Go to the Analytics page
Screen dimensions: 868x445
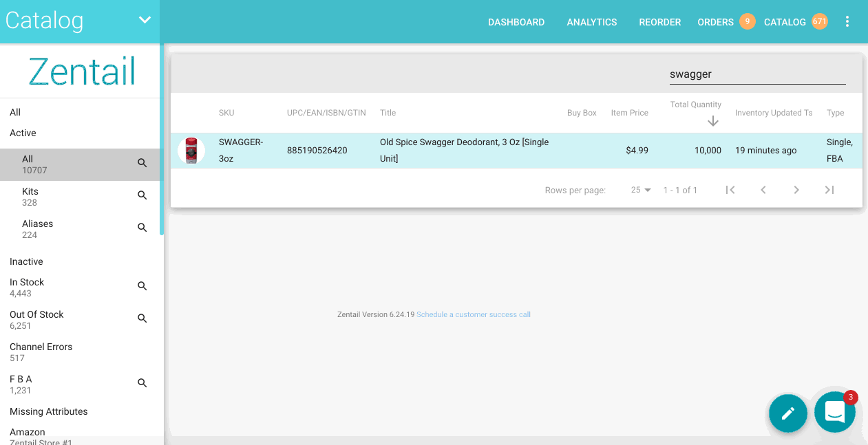pos(592,22)
